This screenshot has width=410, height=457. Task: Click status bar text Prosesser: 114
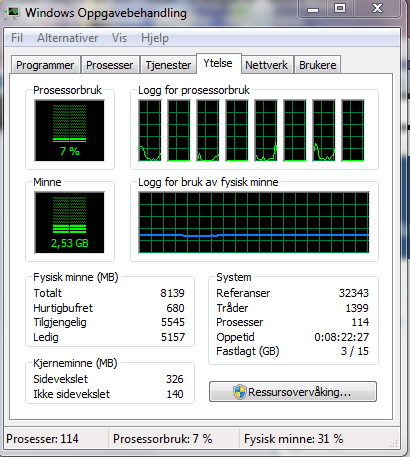(42, 439)
